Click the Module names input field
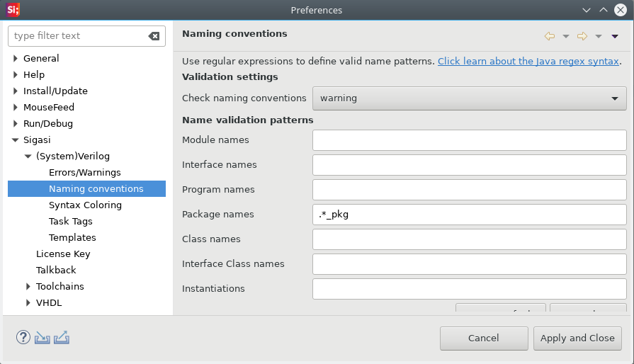Image resolution: width=634 pixels, height=364 pixels. click(x=470, y=140)
